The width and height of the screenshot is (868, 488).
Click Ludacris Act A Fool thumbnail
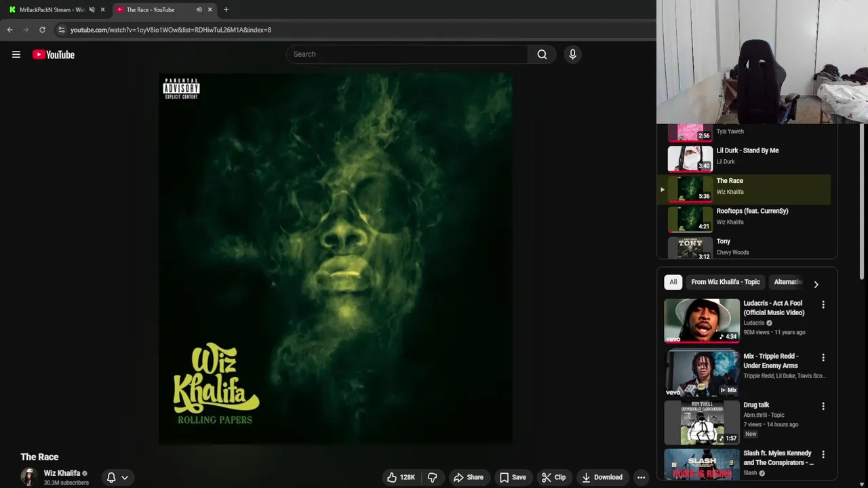(702, 321)
